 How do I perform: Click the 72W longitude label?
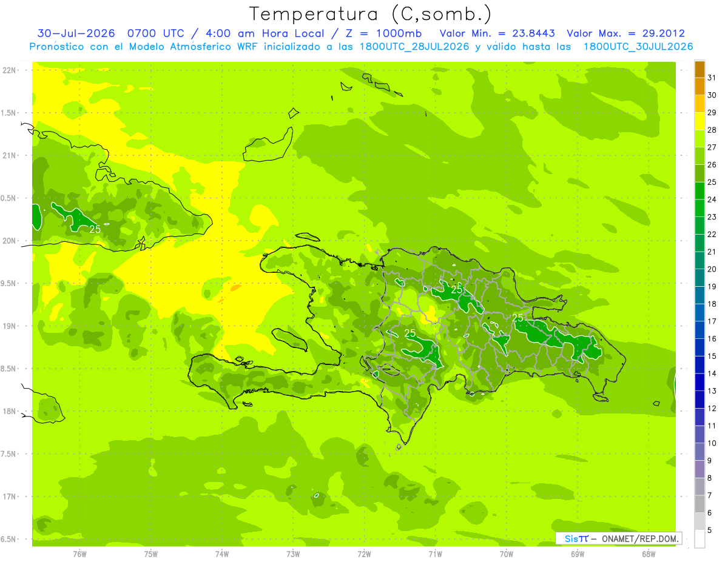click(364, 554)
